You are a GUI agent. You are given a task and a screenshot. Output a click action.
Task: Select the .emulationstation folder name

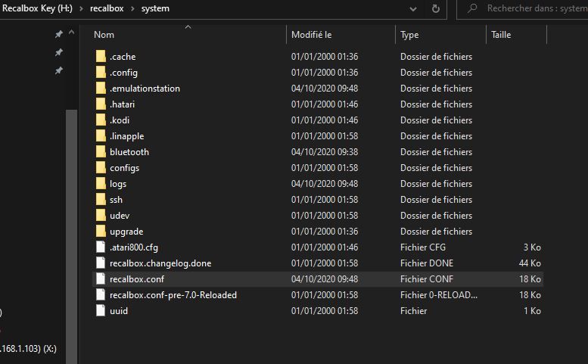point(145,89)
